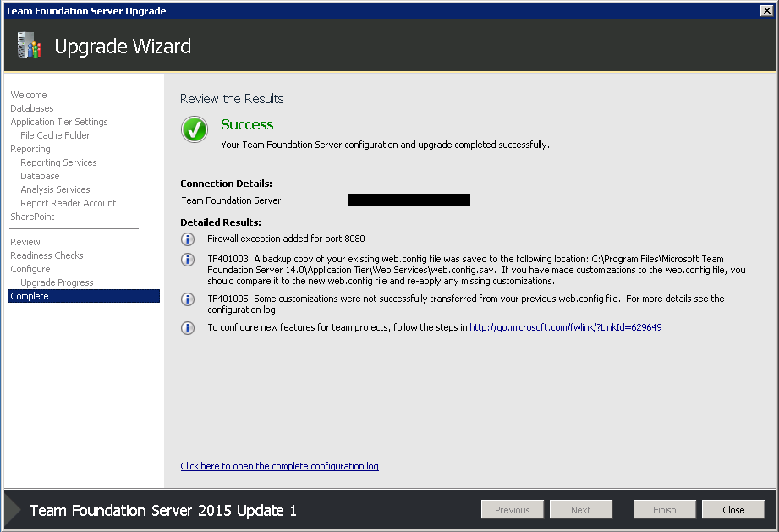Click info icon beside configure new features message
Screen dimensions: 779x532
188,328
